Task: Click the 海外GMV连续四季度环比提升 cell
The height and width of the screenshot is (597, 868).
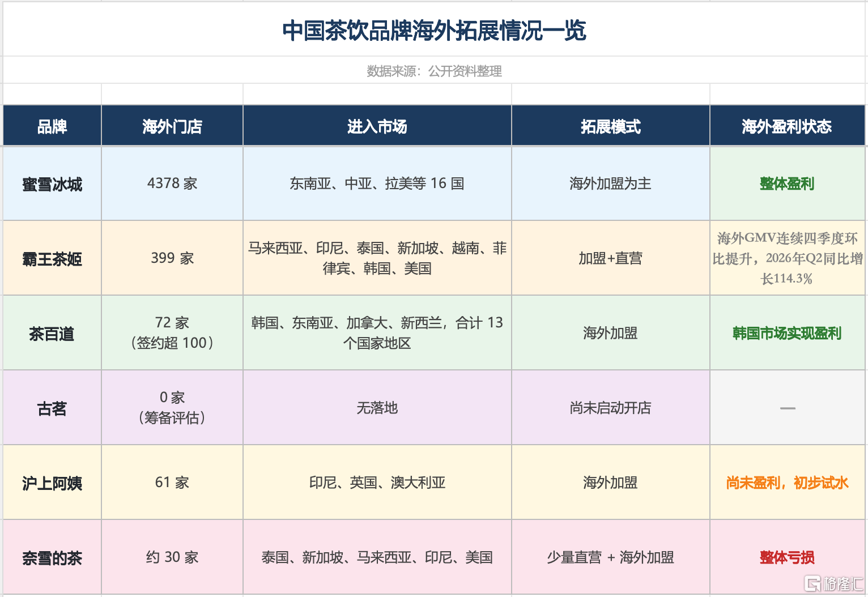Action: tap(787, 258)
